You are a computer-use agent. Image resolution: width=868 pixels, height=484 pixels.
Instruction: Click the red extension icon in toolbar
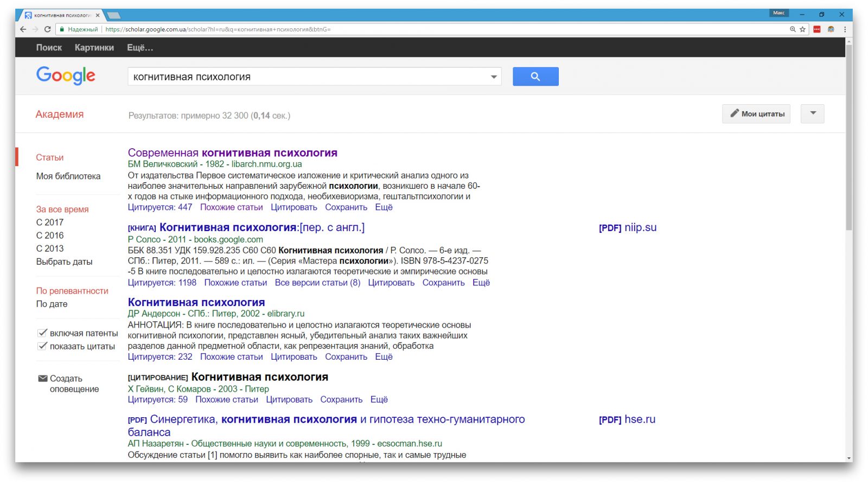coord(817,29)
